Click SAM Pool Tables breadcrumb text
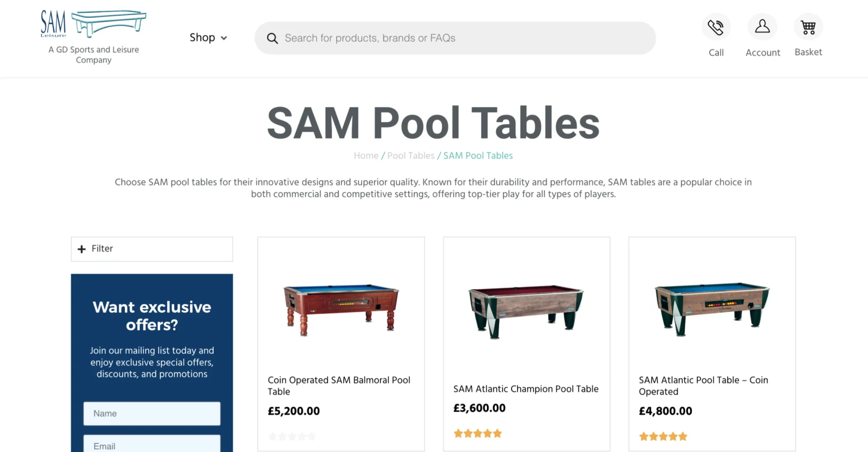Image resolution: width=868 pixels, height=452 pixels. coord(477,155)
